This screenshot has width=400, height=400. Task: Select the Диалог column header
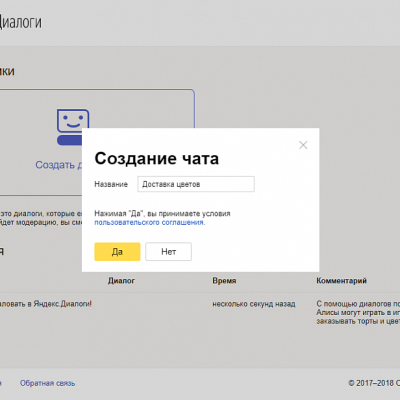(x=121, y=281)
